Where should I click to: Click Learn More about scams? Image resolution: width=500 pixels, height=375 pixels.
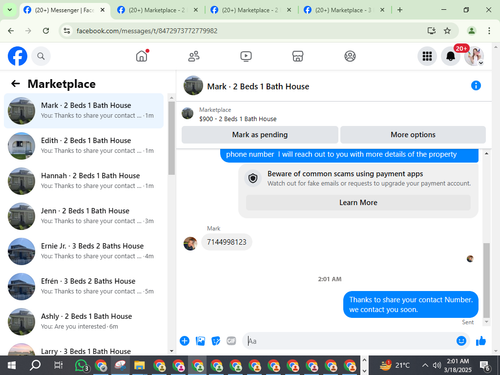pos(358,203)
